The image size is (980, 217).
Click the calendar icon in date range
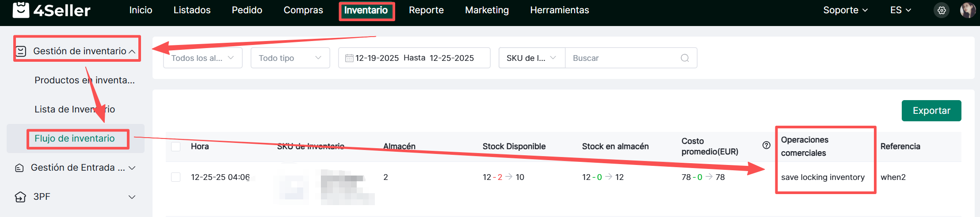tap(349, 58)
